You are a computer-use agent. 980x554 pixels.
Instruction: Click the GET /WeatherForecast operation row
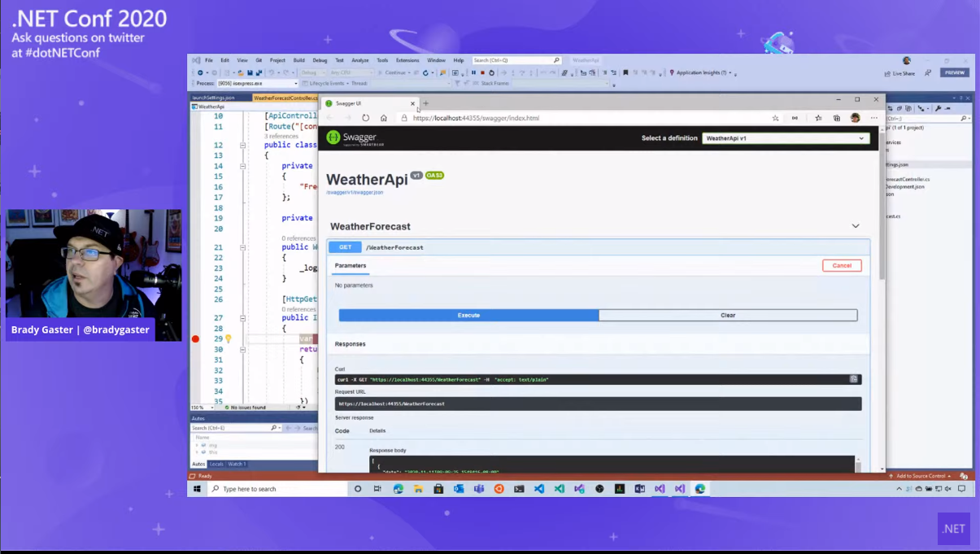pyautogui.click(x=599, y=247)
